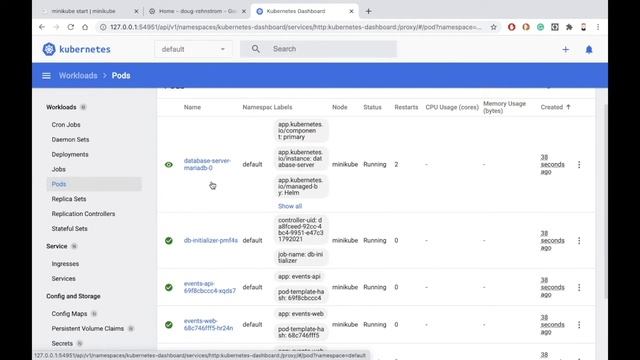This screenshot has height=360, width=640.
Task: Open the browser extensions puzzle icon
Action: pyautogui.click(x=569, y=27)
